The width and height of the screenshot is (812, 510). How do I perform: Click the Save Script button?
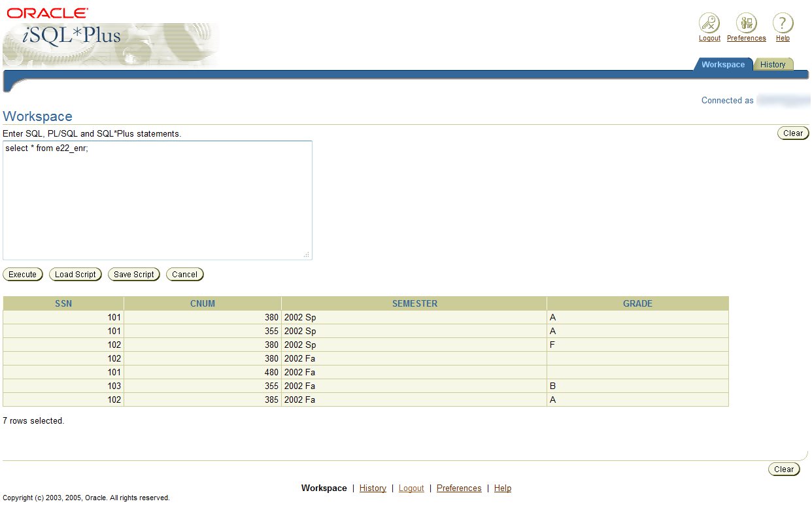[133, 274]
